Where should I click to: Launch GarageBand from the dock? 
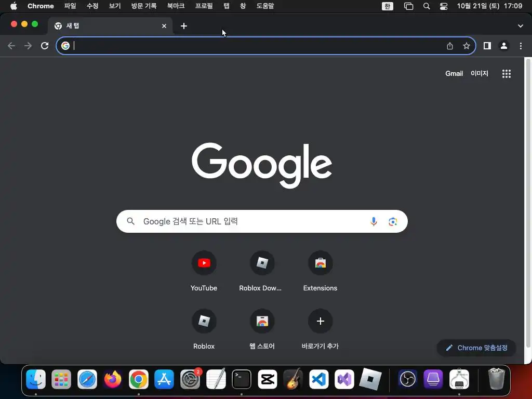point(293,378)
